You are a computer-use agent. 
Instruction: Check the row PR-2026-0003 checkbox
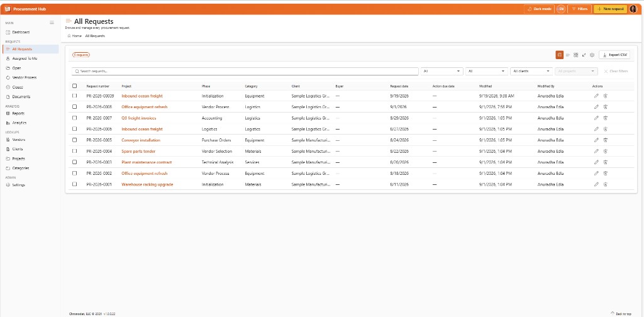74,162
